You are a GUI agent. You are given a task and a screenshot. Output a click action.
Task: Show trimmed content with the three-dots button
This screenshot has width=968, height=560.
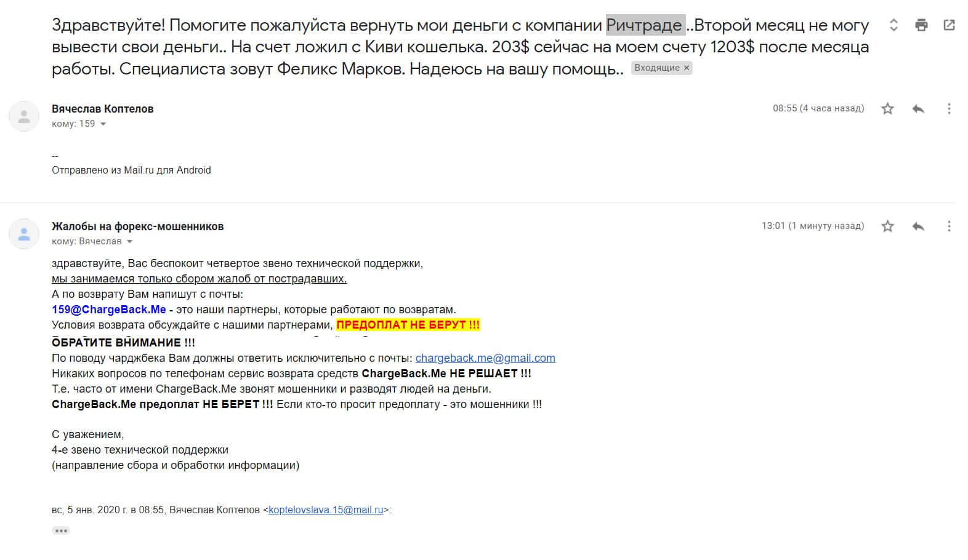pyautogui.click(x=61, y=530)
